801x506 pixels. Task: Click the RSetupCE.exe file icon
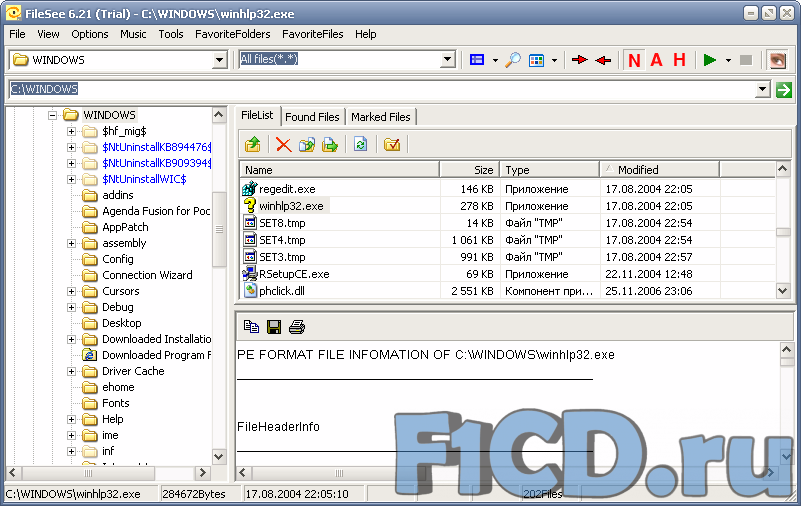(249, 274)
